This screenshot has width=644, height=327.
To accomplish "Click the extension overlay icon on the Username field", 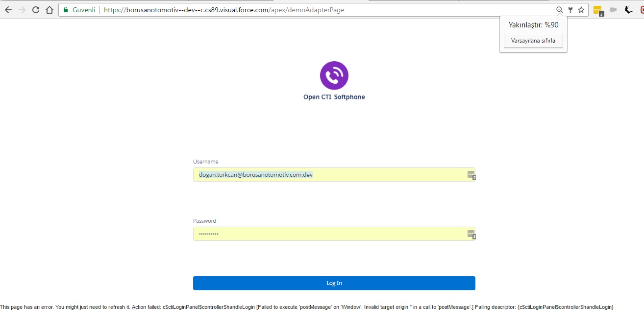I will coord(471,174).
